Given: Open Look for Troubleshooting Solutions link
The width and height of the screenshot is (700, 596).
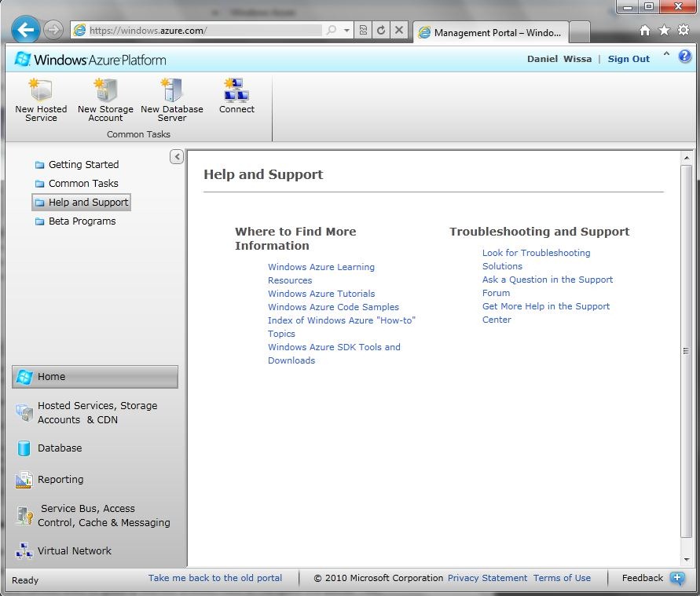Looking at the screenshot, I should coord(536,259).
